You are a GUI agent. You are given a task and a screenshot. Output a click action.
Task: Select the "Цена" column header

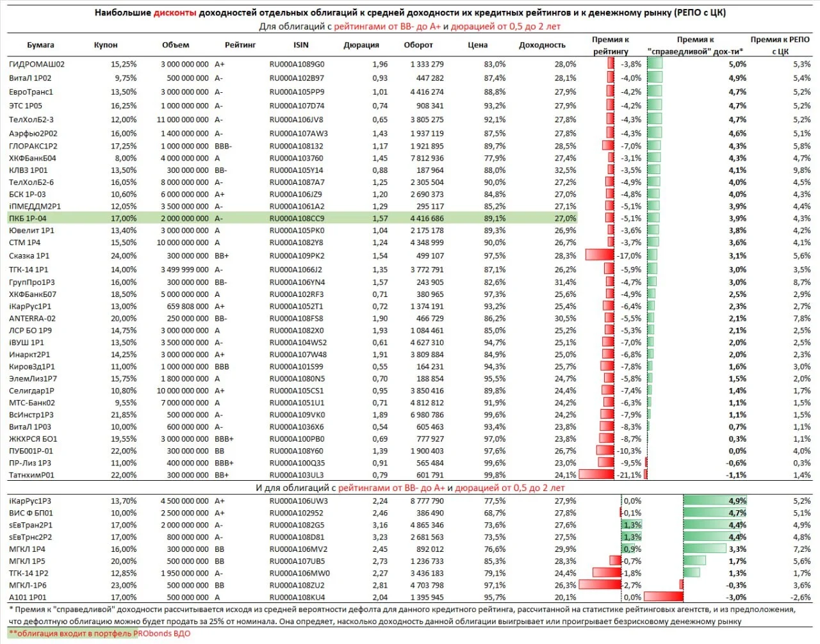pyautogui.click(x=478, y=45)
